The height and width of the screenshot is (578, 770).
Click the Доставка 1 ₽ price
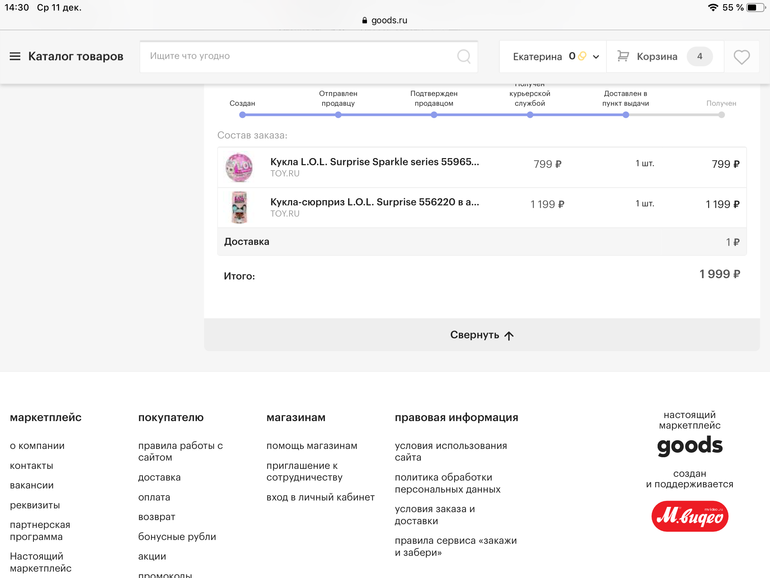click(733, 242)
